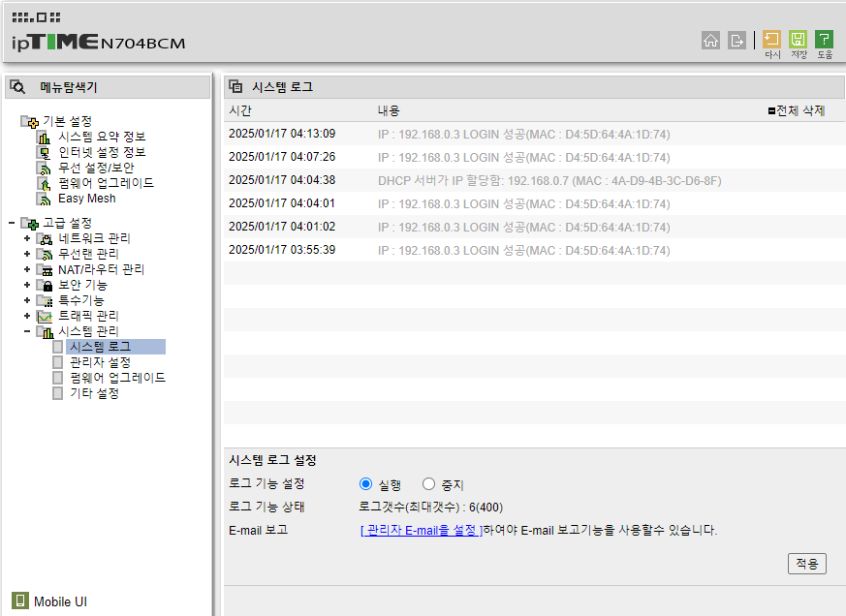Open 기타 설정 menu item
The width and height of the screenshot is (846, 616).
(94, 393)
